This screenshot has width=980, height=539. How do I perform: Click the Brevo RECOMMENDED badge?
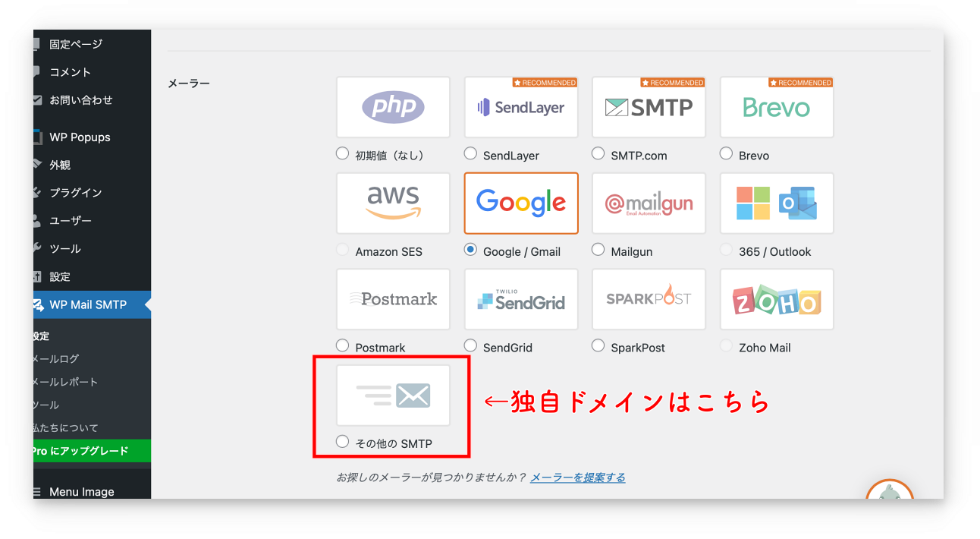pos(800,82)
